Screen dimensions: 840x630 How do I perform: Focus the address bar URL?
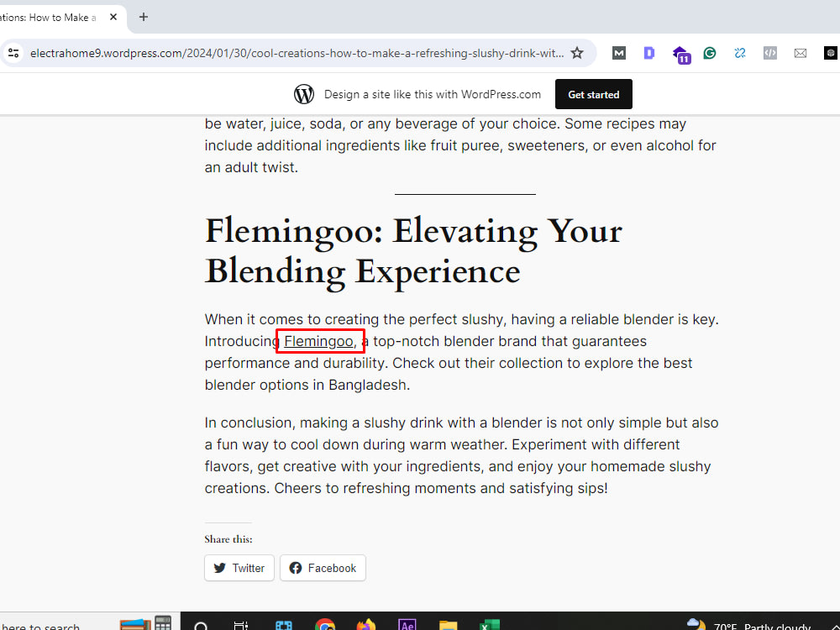pos(297,53)
